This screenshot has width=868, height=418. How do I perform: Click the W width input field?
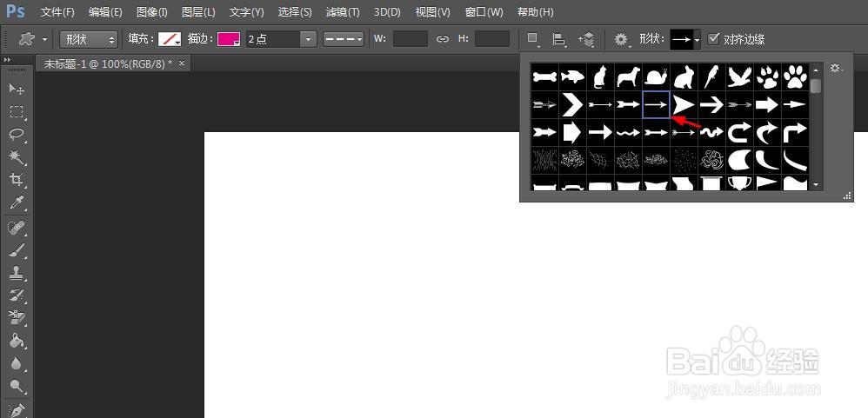[x=411, y=39]
